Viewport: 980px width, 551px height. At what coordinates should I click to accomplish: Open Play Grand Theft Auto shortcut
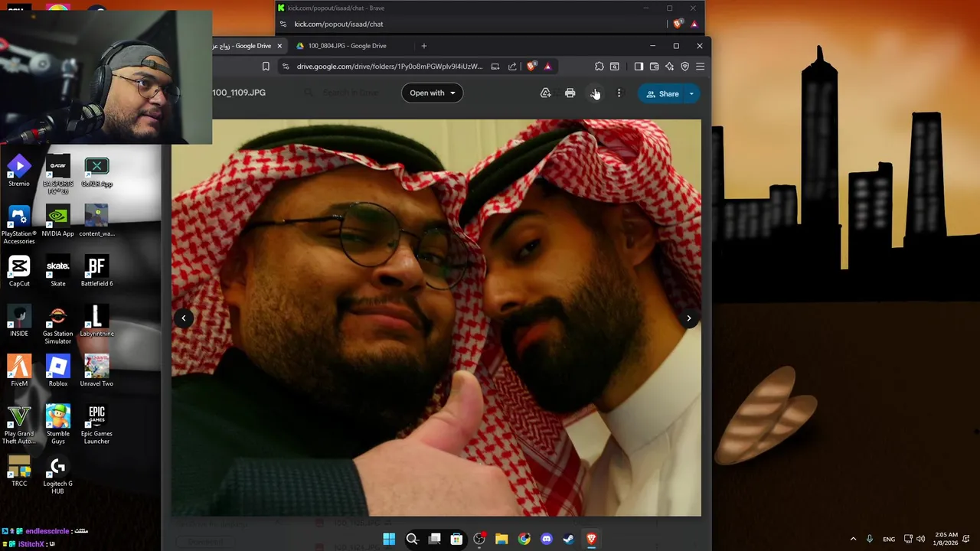point(19,425)
